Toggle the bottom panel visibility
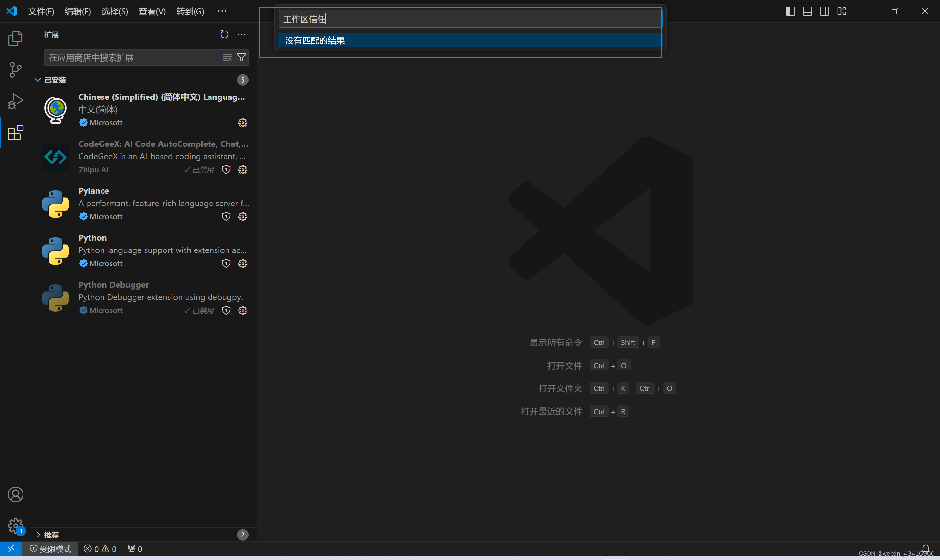The height and width of the screenshot is (560, 940). [807, 11]
